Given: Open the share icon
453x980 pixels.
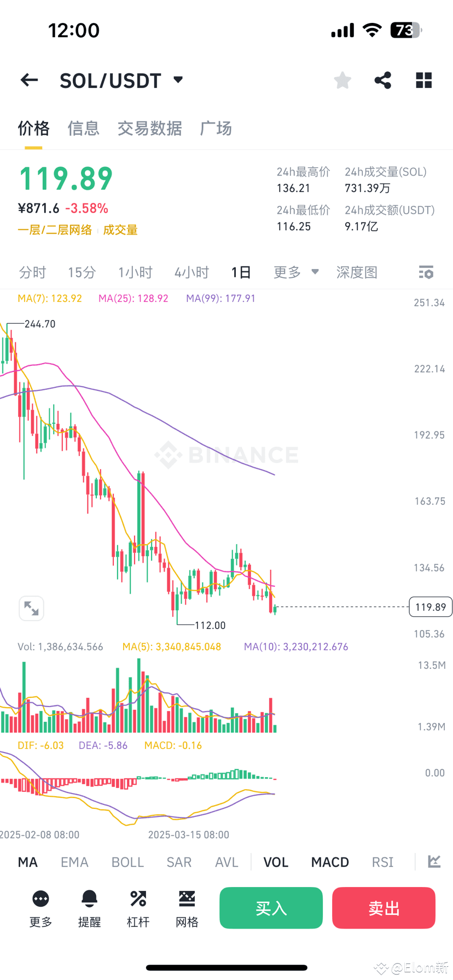Looking at the screenshot, I should 382,80.
